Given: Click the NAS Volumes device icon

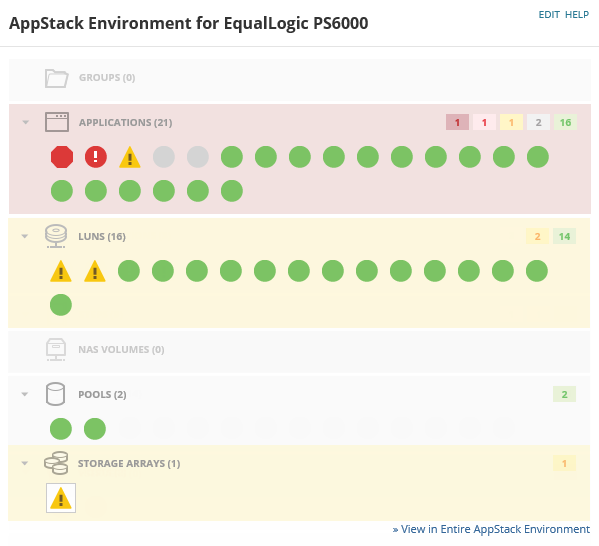Looking at the screenshot, I should (56, 350).
